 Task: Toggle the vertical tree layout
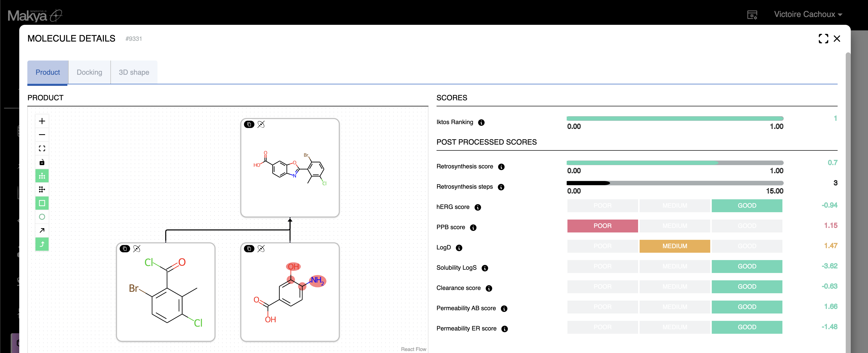point(42,176)
